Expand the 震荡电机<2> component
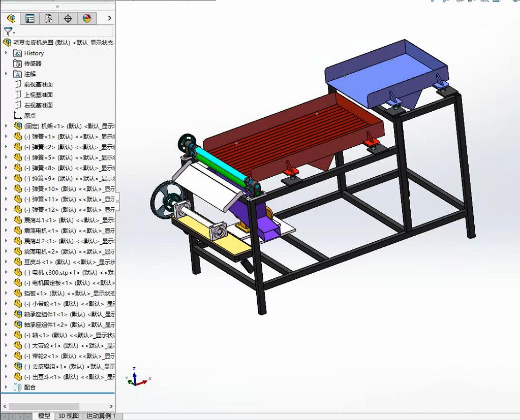520x420 pixels. tap(6, 251)
